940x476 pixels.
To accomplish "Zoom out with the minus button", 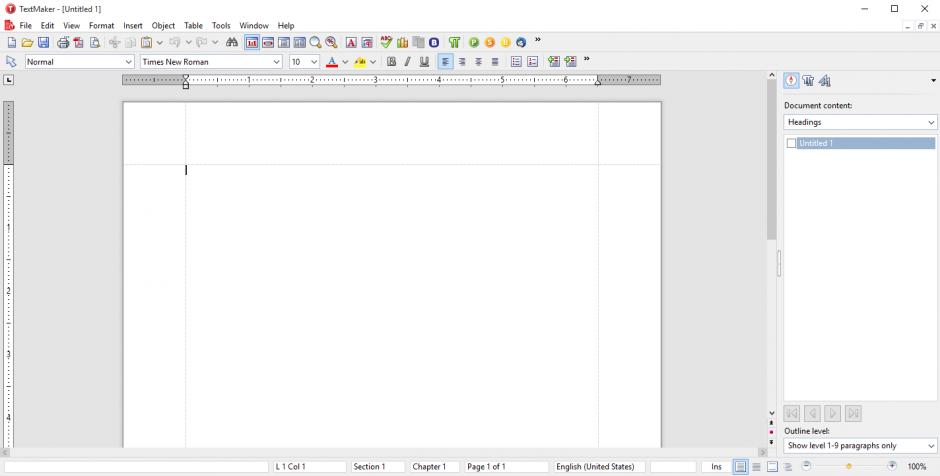I will (806, 466).
